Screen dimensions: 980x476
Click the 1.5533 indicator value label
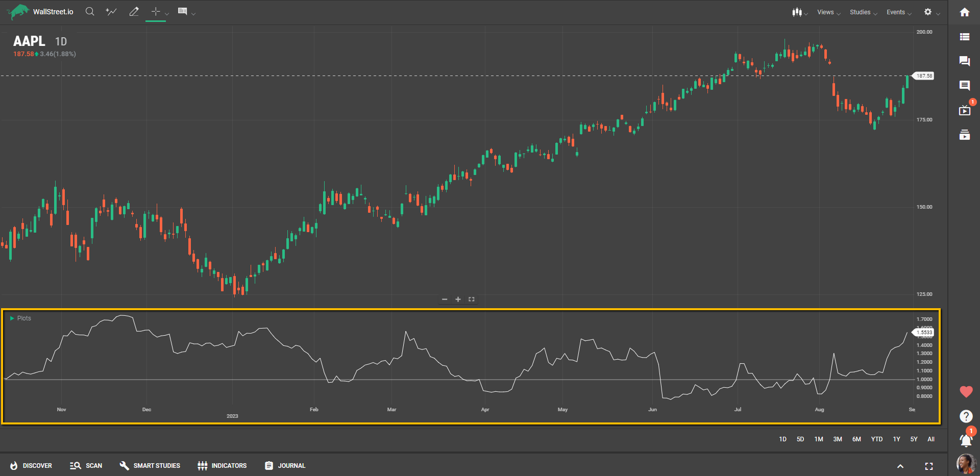tap(924, 333)
